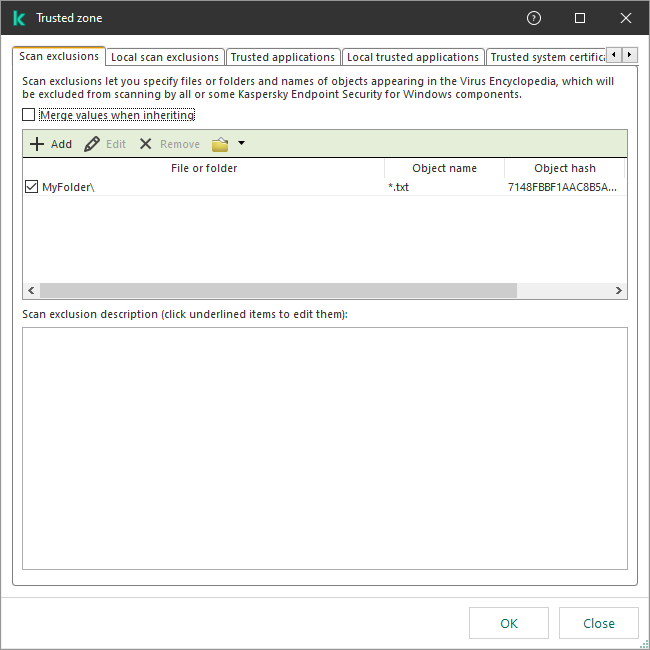Screen dimensions: 650x650
Task: Enable Merge values when inheriting checkbox
Action: coord(29,116)
